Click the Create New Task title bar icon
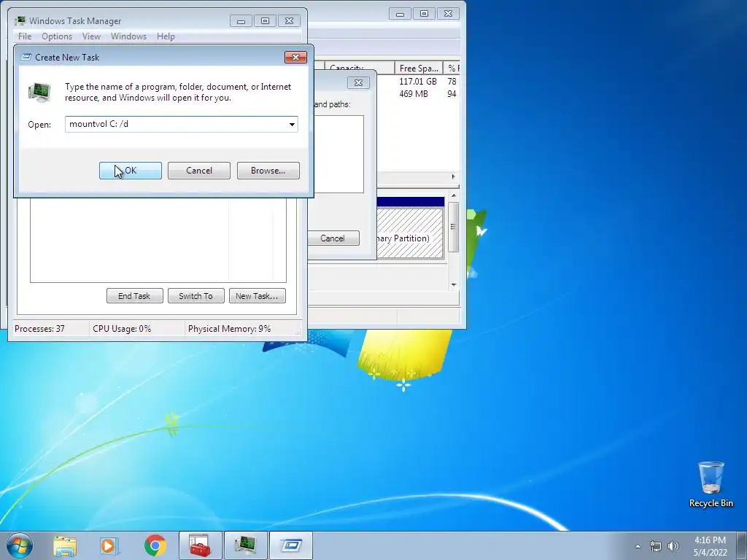The width and height of the screenshot is (747, 560). pos(27,57)
